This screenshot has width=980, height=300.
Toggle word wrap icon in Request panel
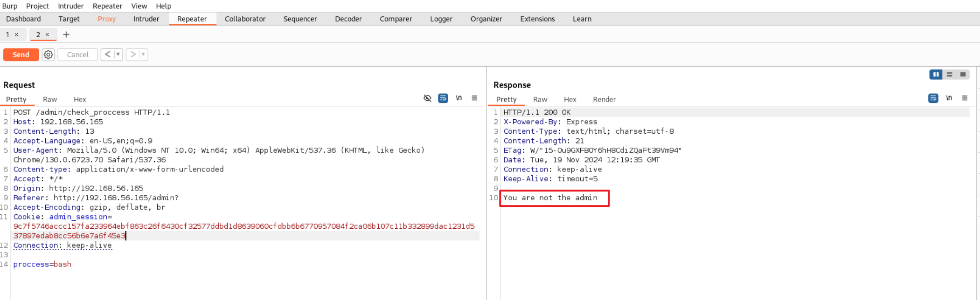click(443, 98)
